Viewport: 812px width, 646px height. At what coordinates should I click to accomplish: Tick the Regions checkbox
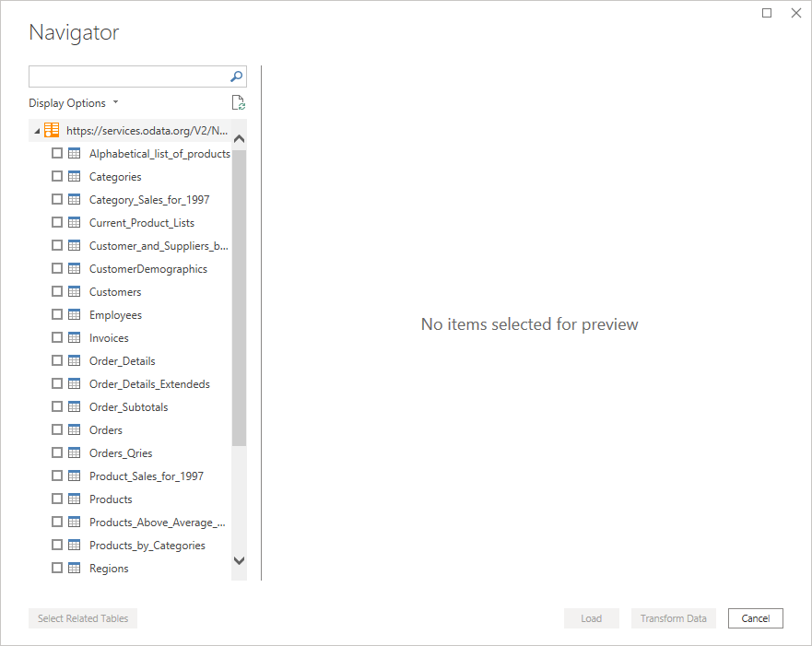(x=57, y=568)
